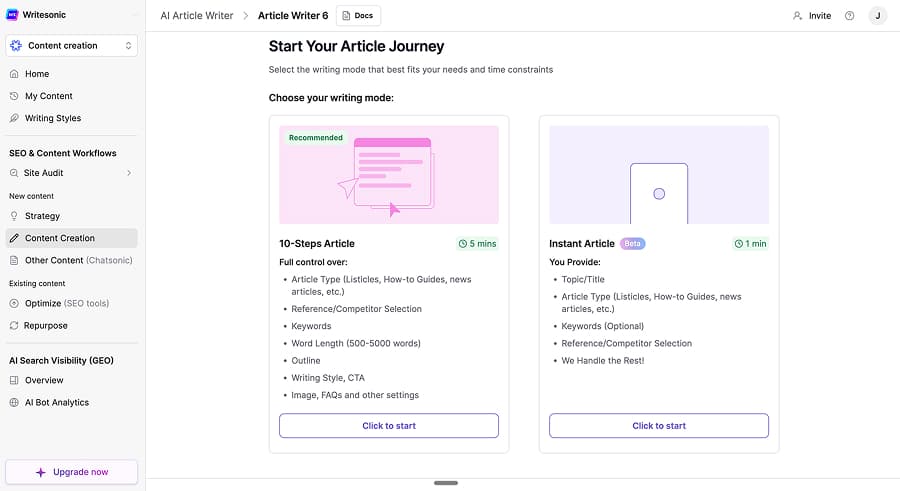The height and width of the screenshot is (491, 900).
Task: Expand the Site Audit submenu chevron
Action: tap(128, 173)
